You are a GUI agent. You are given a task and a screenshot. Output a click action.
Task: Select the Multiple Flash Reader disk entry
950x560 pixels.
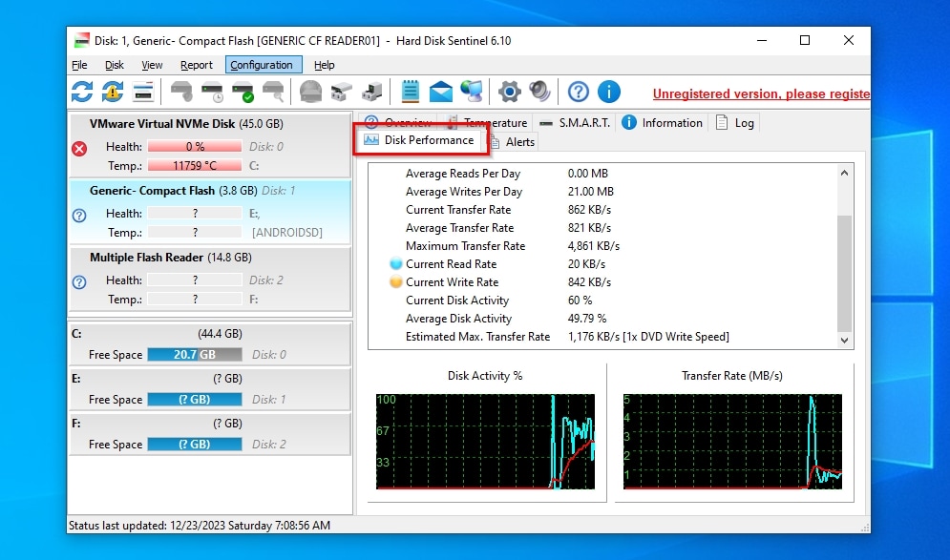(210, 279)
